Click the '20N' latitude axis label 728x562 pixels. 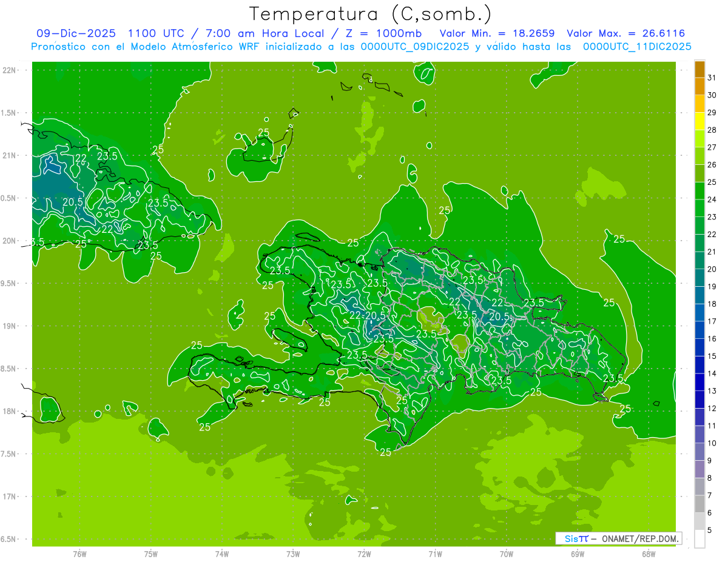[10, 241]
